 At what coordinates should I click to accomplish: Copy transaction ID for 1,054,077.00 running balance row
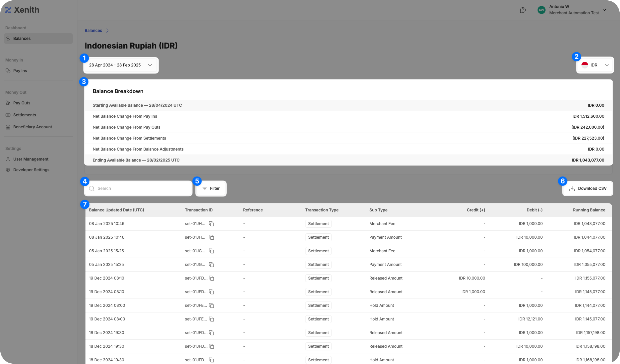tap(211, 251)
